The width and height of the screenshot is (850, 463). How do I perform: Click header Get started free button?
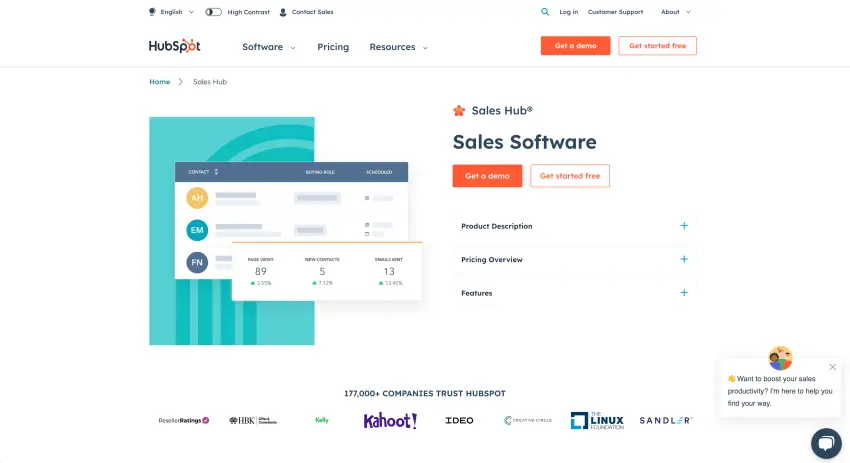(658, 46)
